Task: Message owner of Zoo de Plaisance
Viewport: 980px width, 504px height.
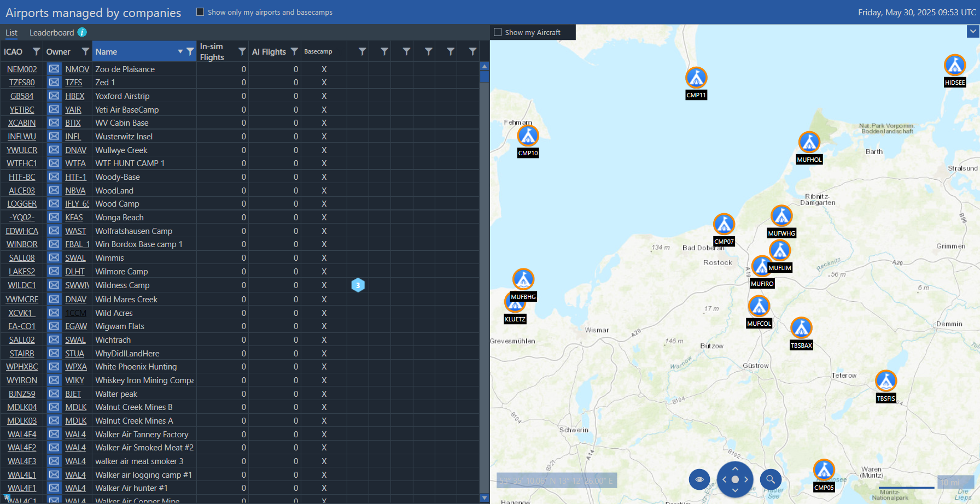Action: pyautogui.click(x=54, y=69)
